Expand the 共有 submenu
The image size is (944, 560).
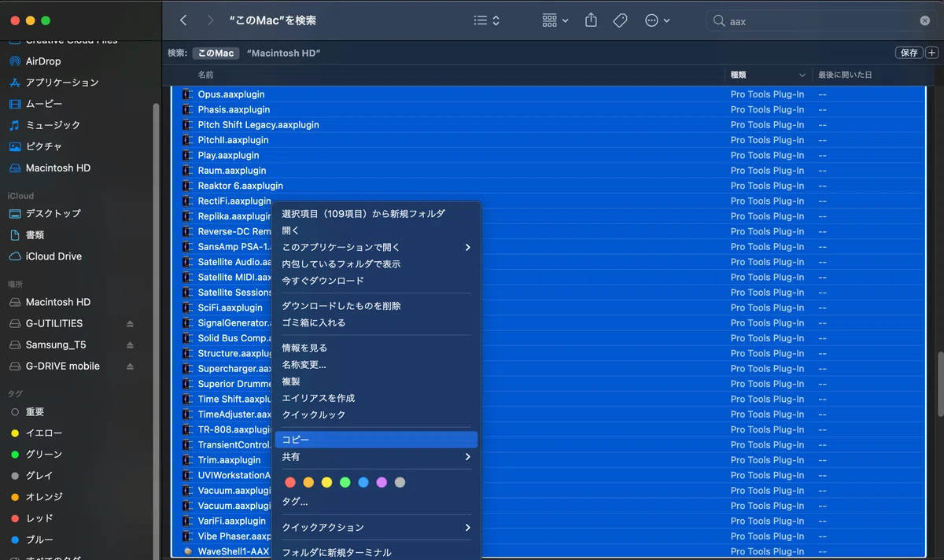click(x=376, y=457)
